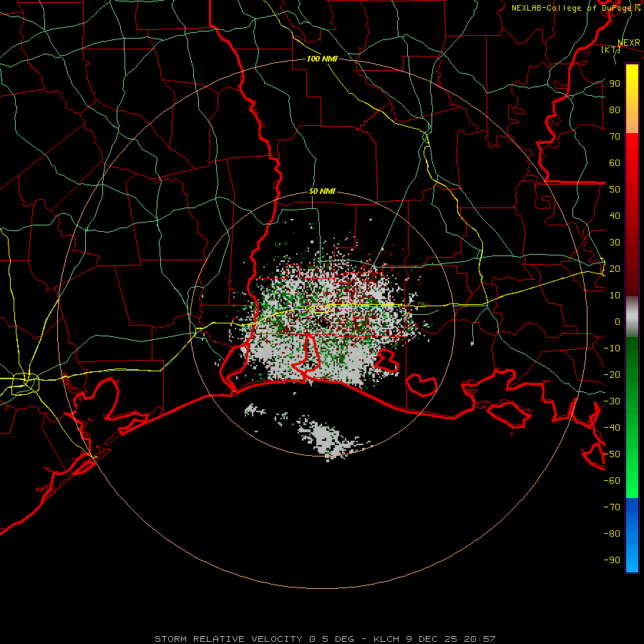Click the 90 value on the velocity scale
This screenshot has width=644, height=644.
coord(615,84)
